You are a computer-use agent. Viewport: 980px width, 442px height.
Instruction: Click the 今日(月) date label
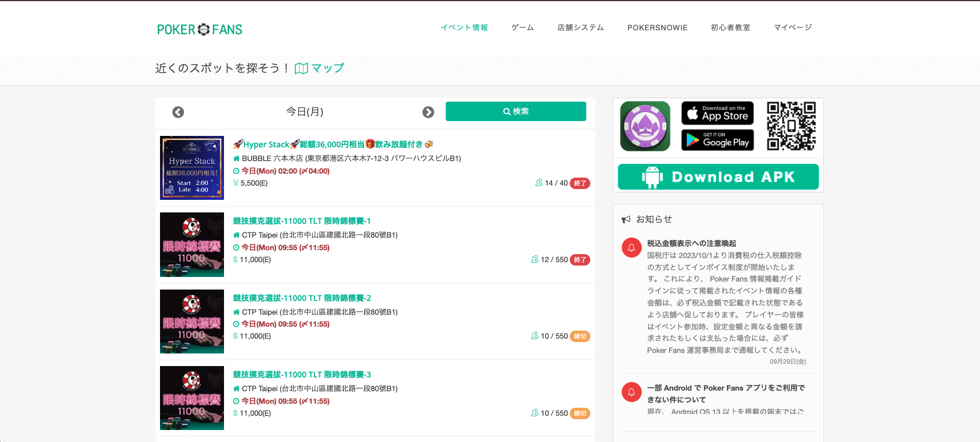pos(305,112)
